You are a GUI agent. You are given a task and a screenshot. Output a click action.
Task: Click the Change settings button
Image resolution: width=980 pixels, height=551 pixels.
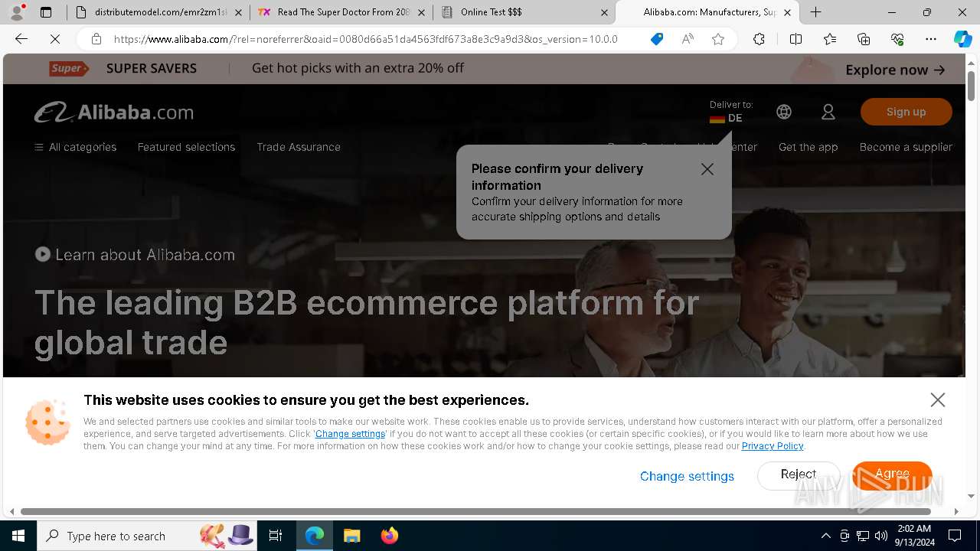(x=687, y=476)
